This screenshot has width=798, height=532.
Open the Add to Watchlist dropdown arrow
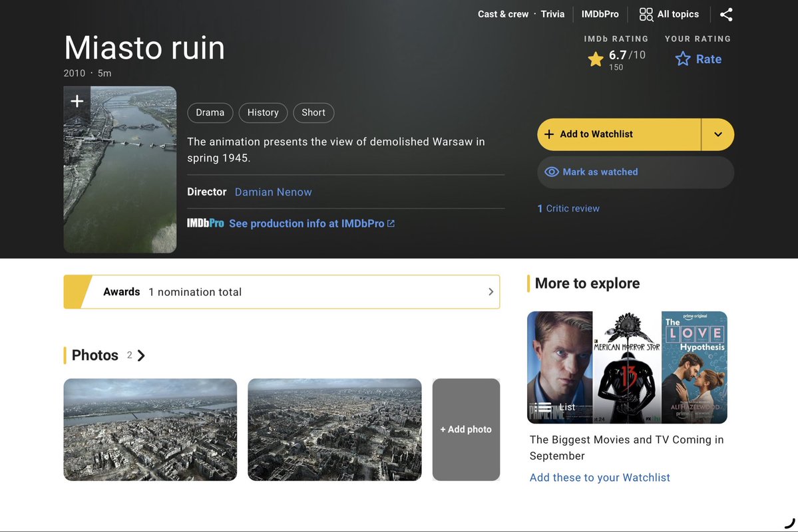(718, 134)
